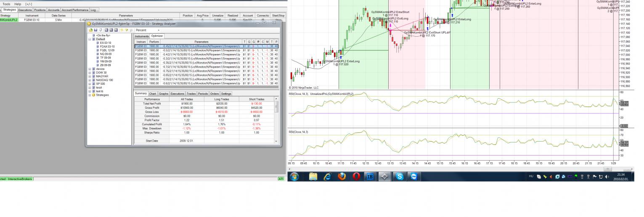
Task: Open Account Performance tab
Action: (75, 10)
